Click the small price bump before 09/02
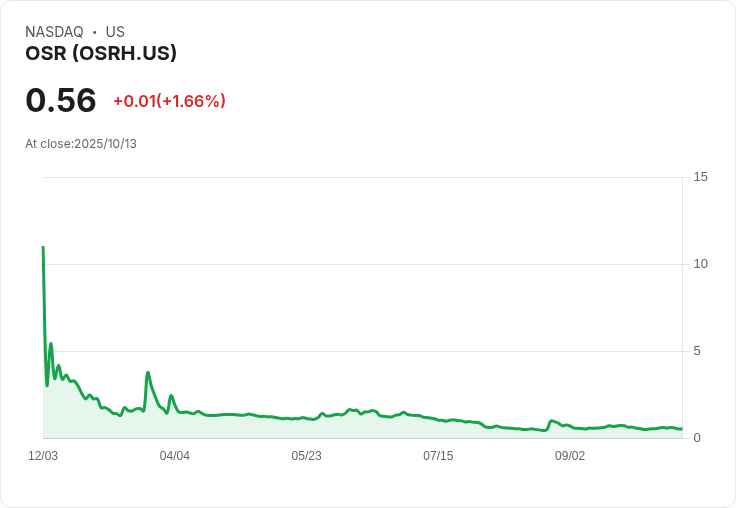The height and width of the screenshot is (508, 736). 552,421
